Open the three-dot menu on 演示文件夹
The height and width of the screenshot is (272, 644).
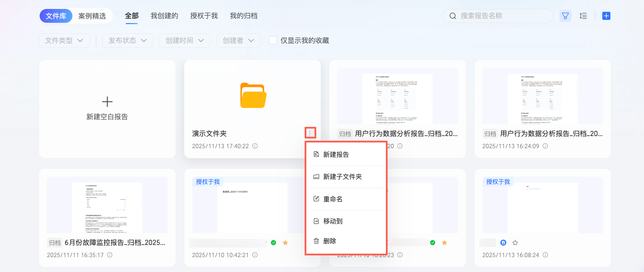pyautogui.click(x=310, y=133)
